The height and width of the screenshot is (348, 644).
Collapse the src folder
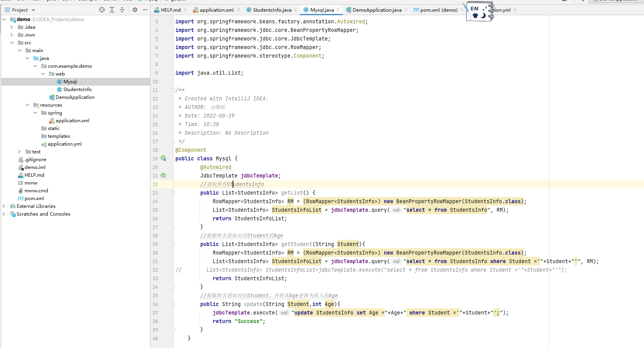tap(12, 42)
